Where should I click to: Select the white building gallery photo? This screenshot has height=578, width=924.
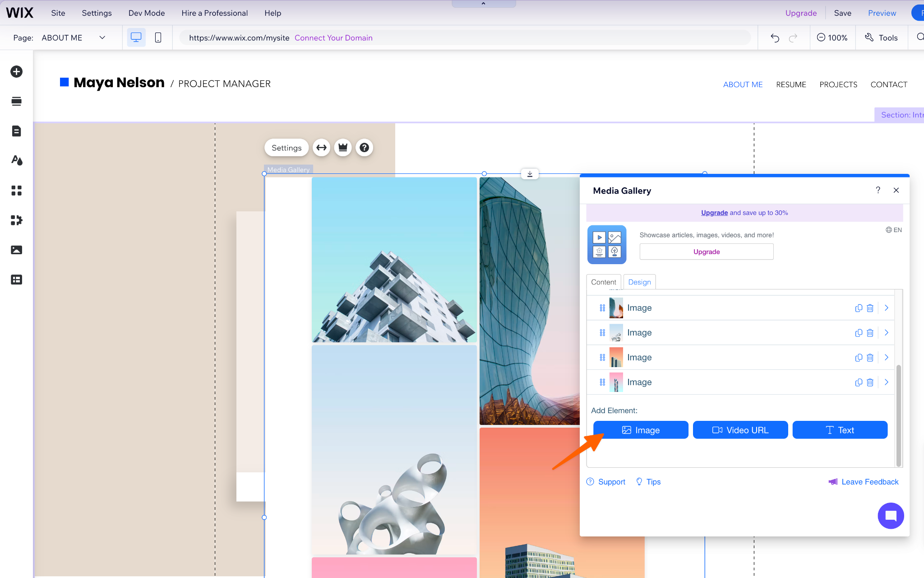[394, 260]
